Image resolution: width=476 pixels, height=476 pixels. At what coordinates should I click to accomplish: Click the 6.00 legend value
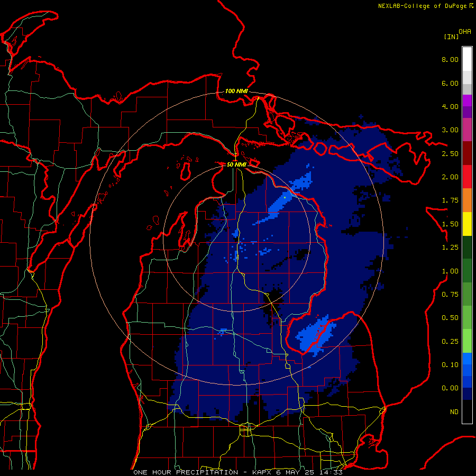click(x=450, y=83)
